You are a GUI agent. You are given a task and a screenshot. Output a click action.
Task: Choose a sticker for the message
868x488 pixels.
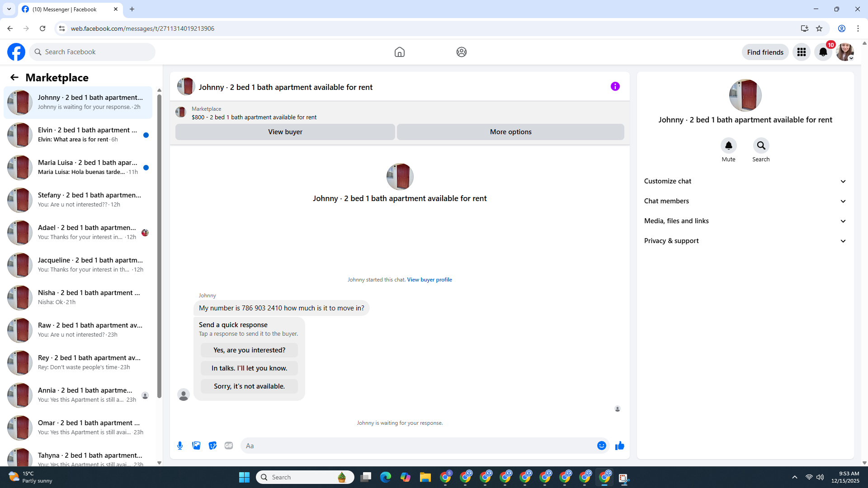[212, 446]
